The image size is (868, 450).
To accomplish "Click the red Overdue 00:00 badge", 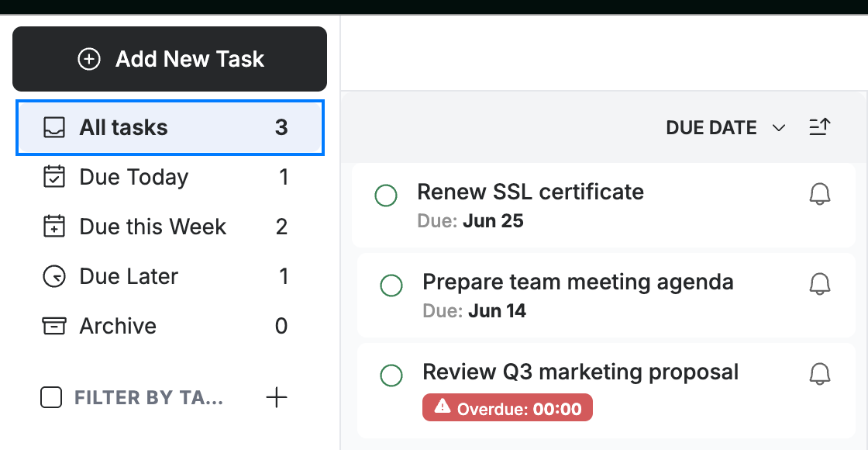I will (x=508, y=408).
